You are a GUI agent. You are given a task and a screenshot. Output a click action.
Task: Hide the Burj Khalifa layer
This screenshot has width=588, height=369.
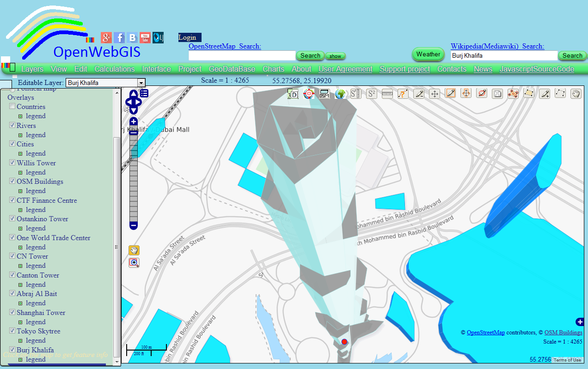(x=12, y=349)
